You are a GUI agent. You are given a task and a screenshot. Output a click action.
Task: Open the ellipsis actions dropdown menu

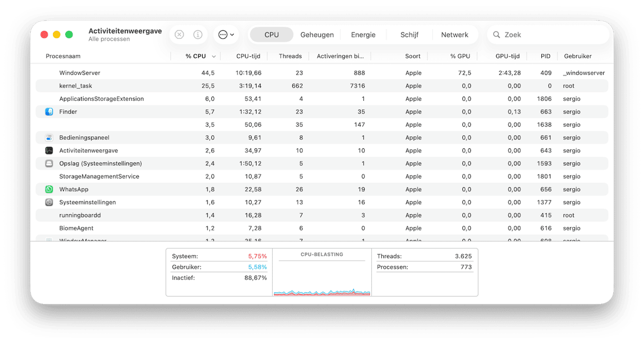coord(226,34)
